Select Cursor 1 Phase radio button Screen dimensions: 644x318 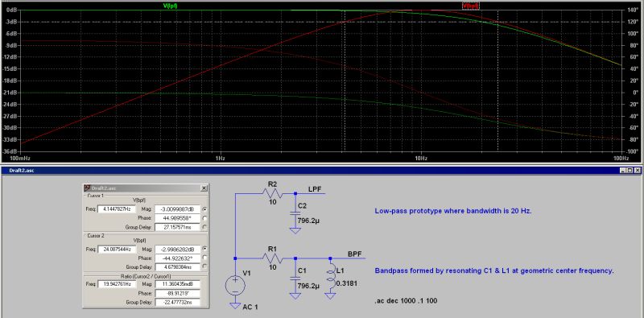[204, 218]
